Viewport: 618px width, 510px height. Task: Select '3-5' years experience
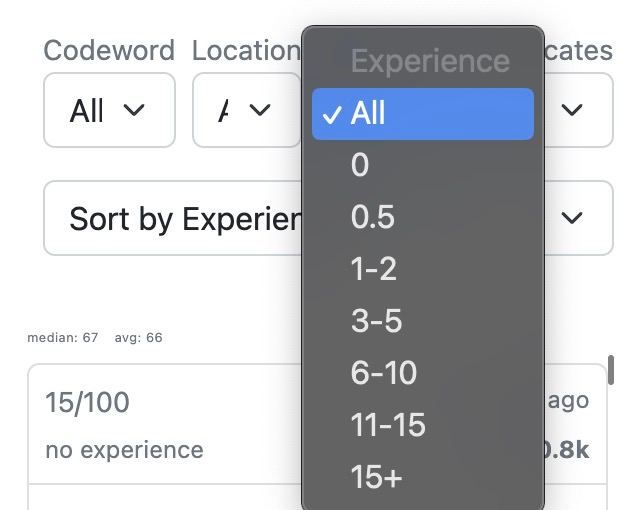coord(423,321)
